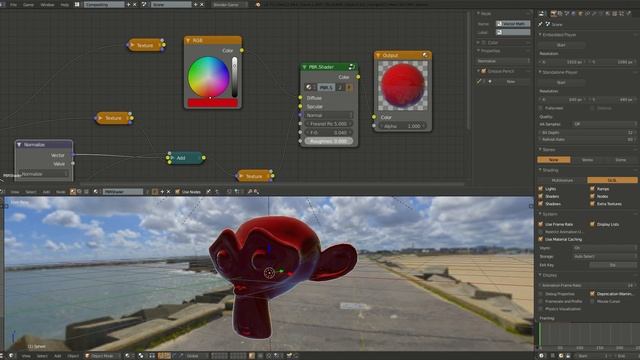Enable the Fullscreen checkbox
This screenshot has width=640, height=360.
[541, 108]
